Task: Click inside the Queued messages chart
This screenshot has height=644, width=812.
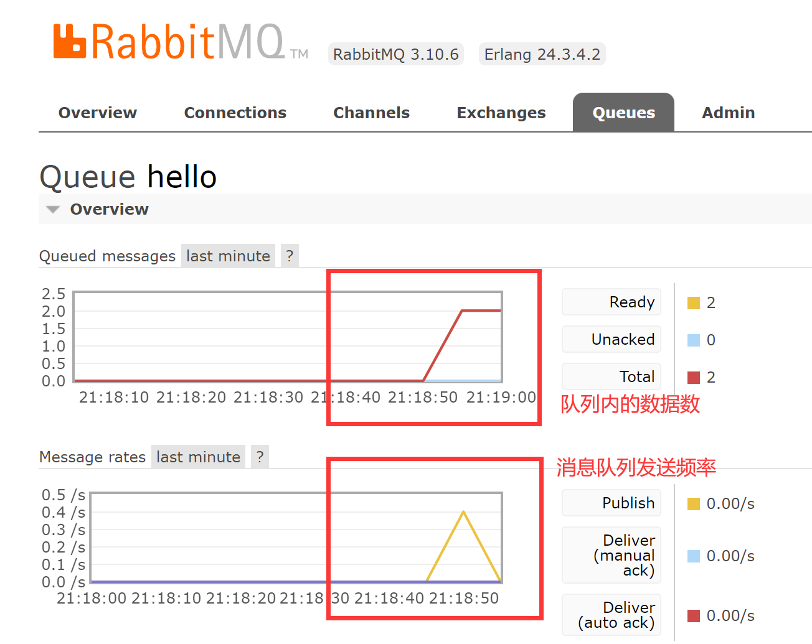Action: 288,337
